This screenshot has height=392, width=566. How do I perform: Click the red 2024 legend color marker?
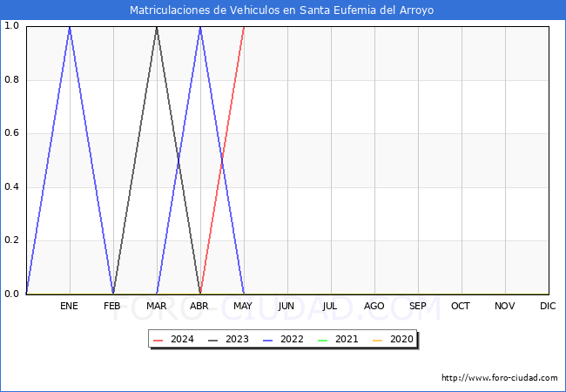[x=158, y=341]
